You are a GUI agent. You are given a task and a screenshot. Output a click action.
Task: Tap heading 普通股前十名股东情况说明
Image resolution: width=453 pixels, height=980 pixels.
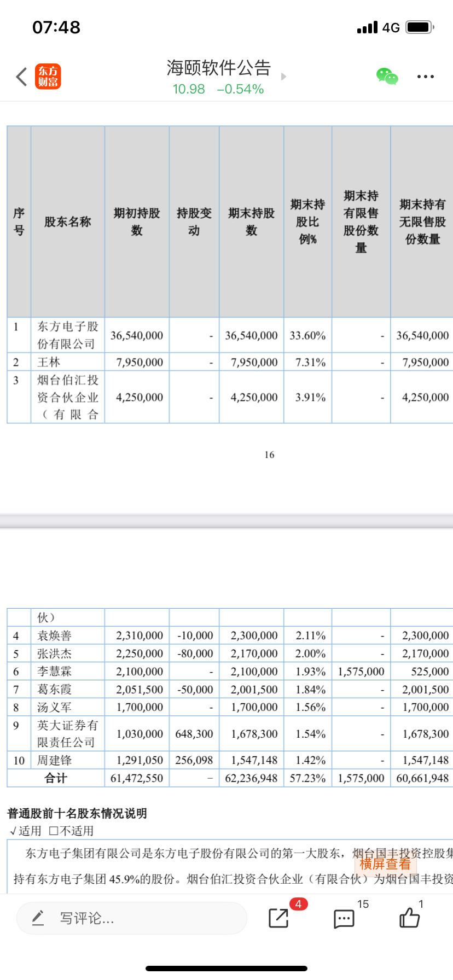[x=77, y=813]
